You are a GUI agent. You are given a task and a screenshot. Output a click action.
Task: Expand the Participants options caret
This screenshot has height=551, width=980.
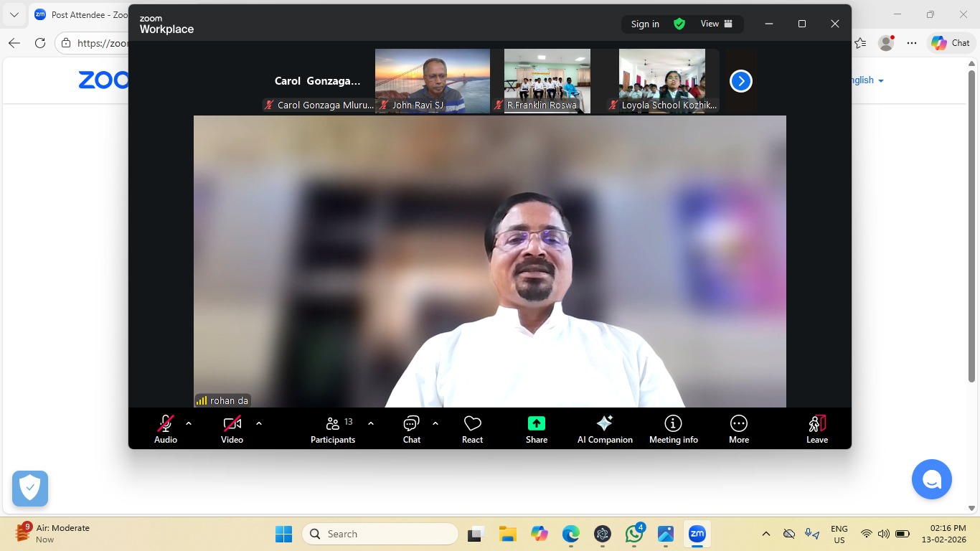coord(371,423)
